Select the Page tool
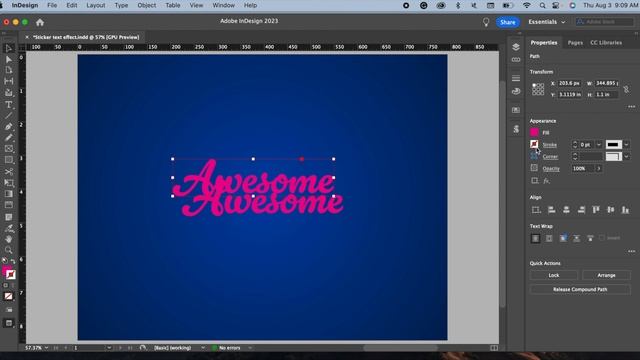Screen dimensions: 640x360 [x=9, y=70]
